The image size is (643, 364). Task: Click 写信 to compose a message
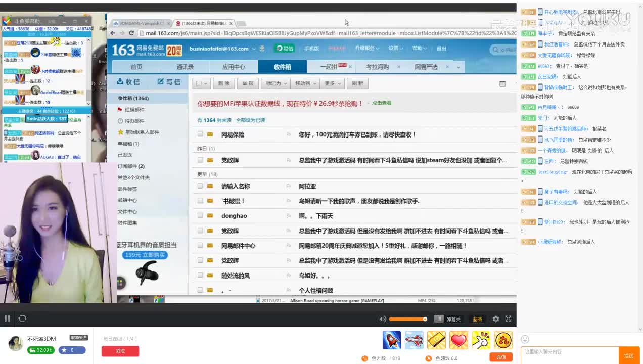coord(169,82)
